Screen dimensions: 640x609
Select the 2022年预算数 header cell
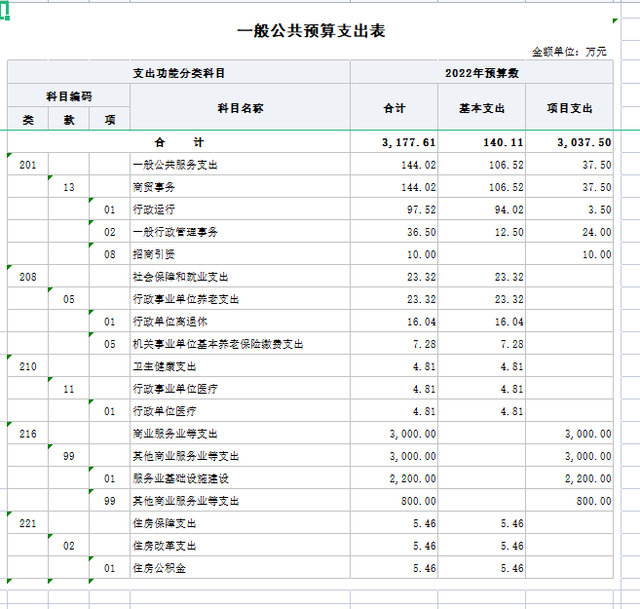pyautogui.click(x=481, y=73)
